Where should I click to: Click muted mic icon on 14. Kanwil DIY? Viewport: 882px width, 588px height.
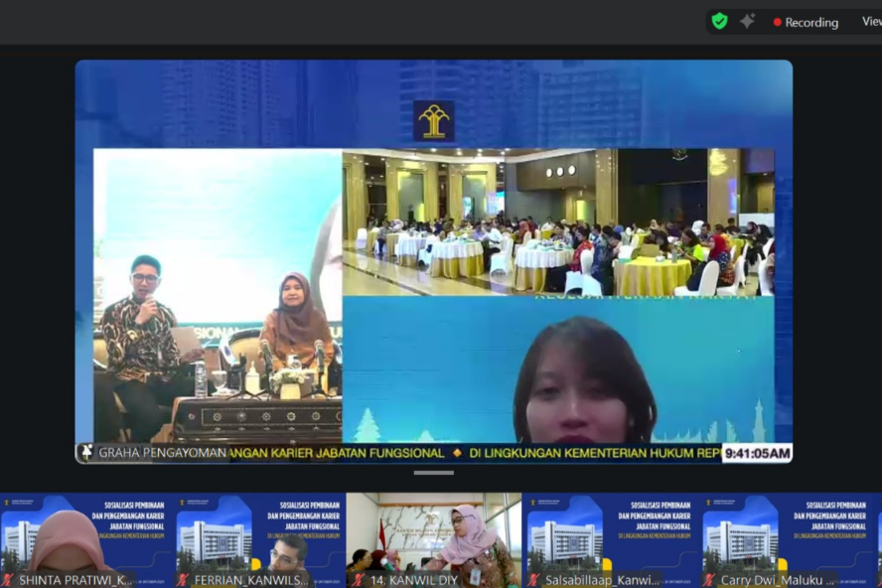coord(359,580)
